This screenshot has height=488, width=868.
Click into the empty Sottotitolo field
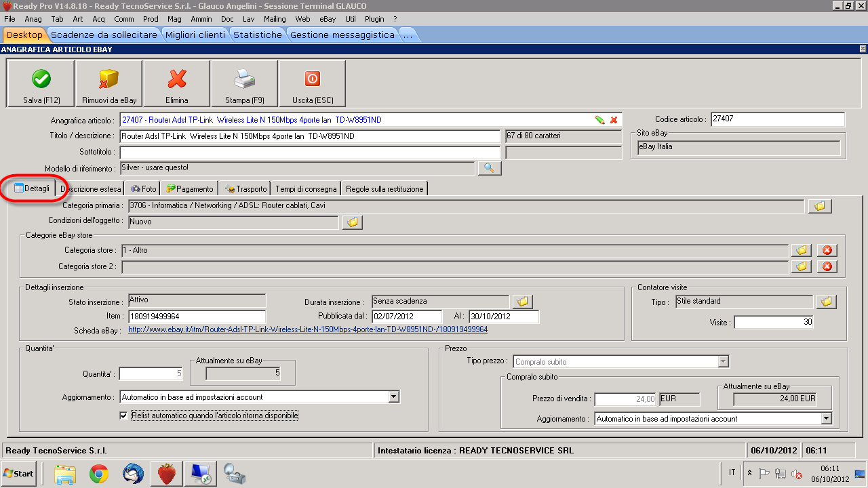point(310,152)
